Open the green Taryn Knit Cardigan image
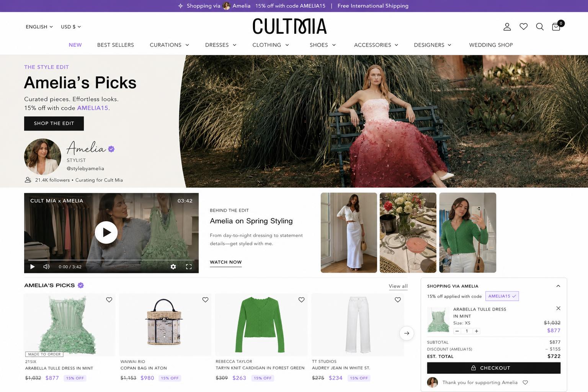Image resolution: width=588 pixels, height=392 pixels. [261, 325]
